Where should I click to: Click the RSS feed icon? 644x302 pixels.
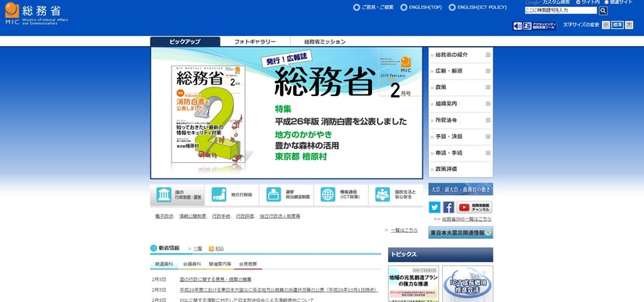(x=211, y=249)
